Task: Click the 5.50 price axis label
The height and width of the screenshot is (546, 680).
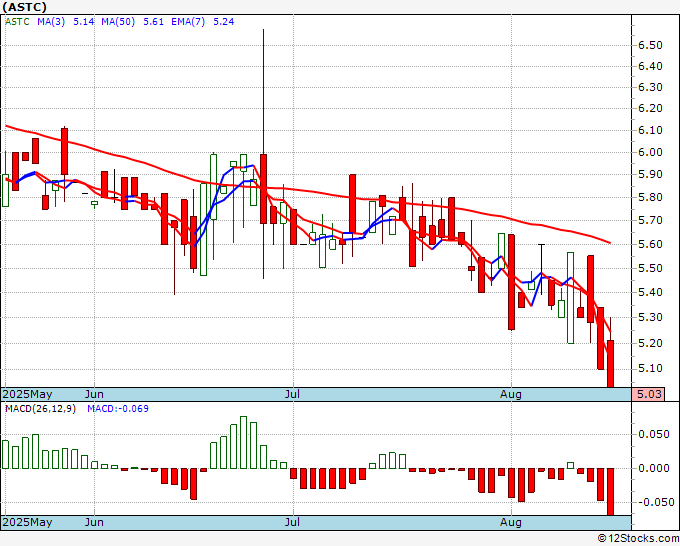Action: click(650, 268)
